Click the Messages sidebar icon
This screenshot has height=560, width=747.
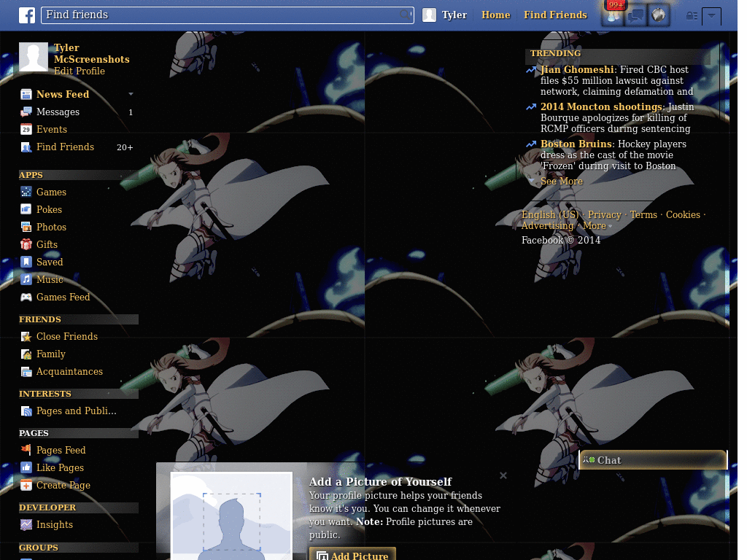[x=26, y=112]
